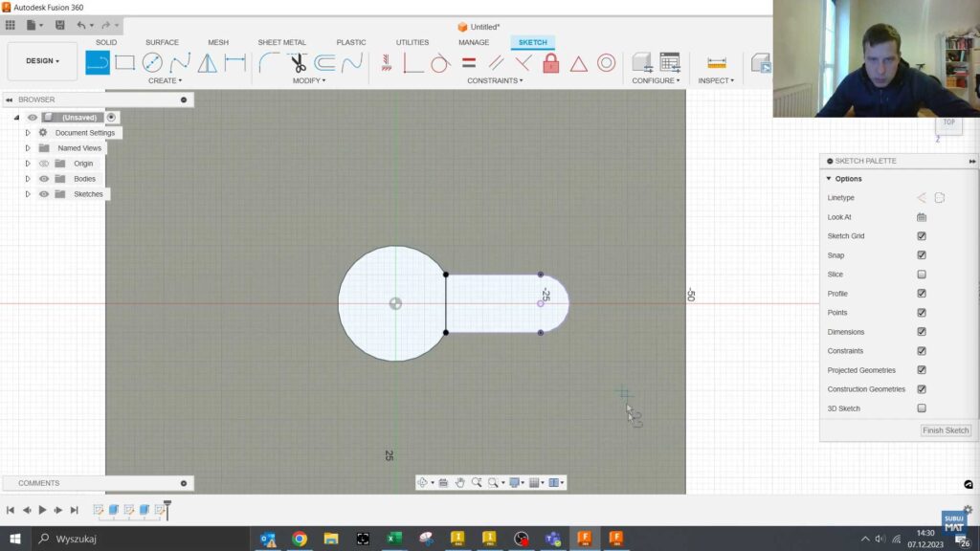This screenshot has height=551, width=980.
Task: Apply the Fix/Lock constraint padlock icon
Action: (x=549, y=61)
